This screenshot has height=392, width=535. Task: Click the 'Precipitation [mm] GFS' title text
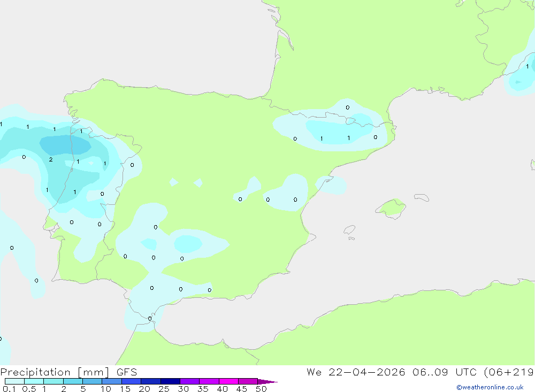point(68,372)
